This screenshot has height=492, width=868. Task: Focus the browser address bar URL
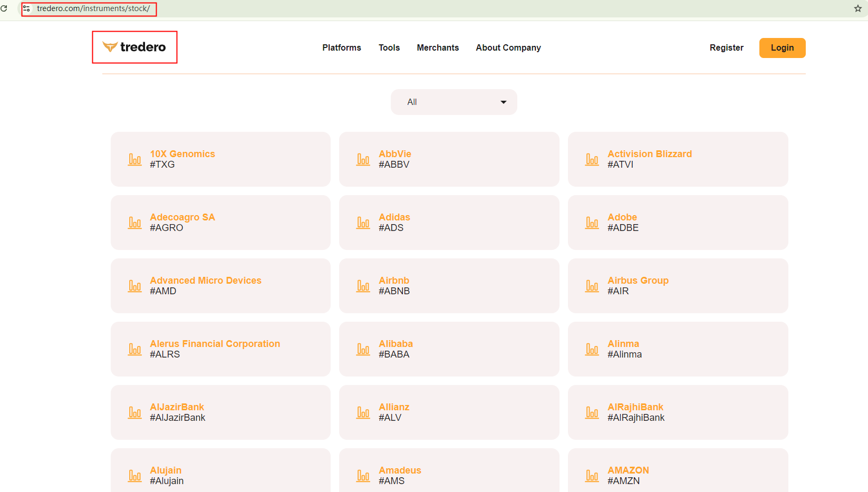coord(93,8)
